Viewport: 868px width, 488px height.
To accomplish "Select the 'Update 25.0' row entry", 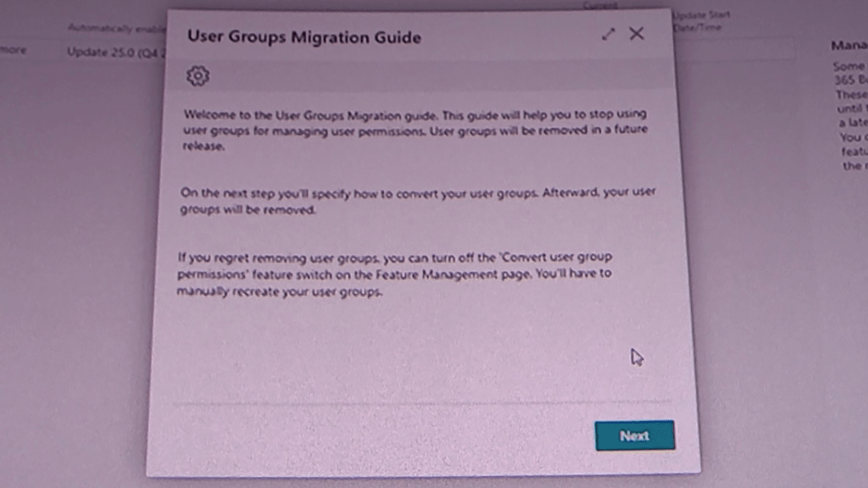I will (x=115, y=53).
